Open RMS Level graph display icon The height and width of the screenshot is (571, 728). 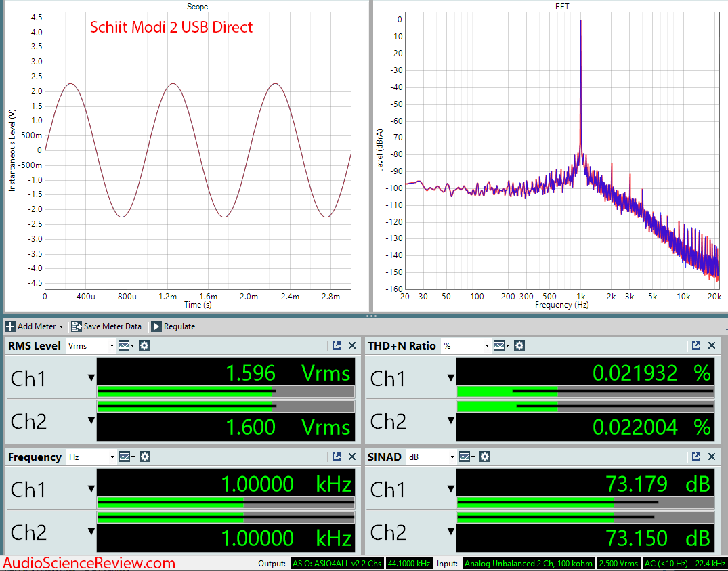click(125, 345)
